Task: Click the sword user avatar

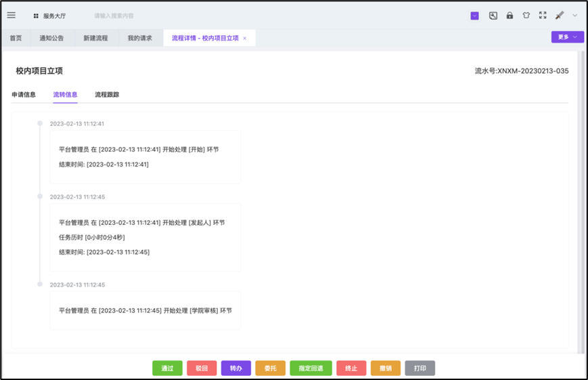Action: click(560, 16)
